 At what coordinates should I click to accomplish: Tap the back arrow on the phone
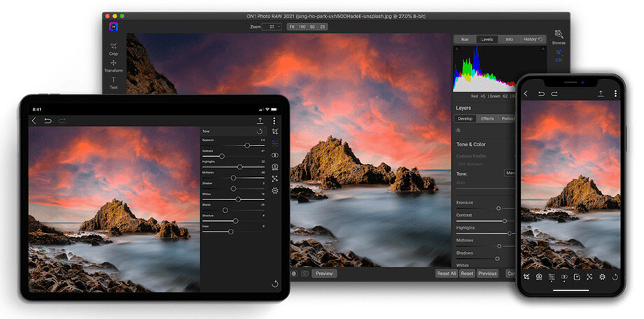coord(526,94)
